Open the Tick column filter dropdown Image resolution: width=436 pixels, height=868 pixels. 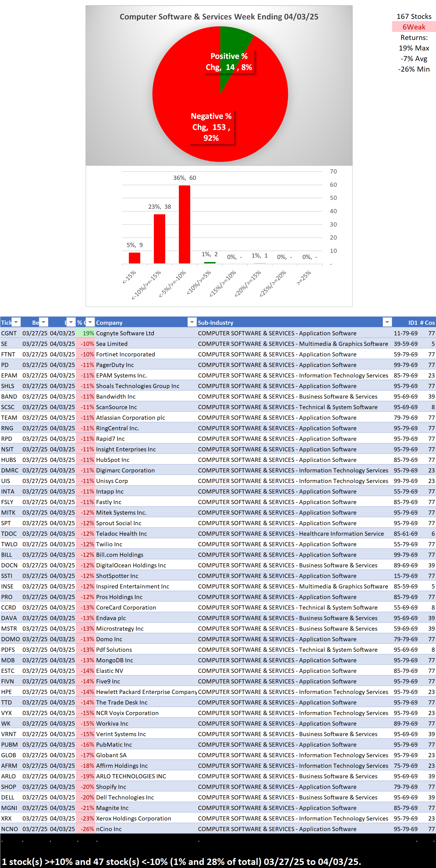(16, 322)
